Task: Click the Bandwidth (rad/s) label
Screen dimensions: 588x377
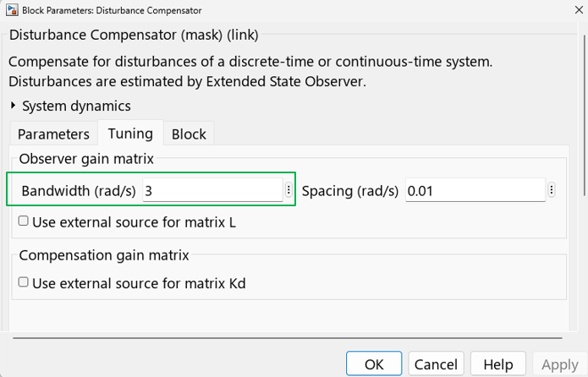Action: coord(79,191)
